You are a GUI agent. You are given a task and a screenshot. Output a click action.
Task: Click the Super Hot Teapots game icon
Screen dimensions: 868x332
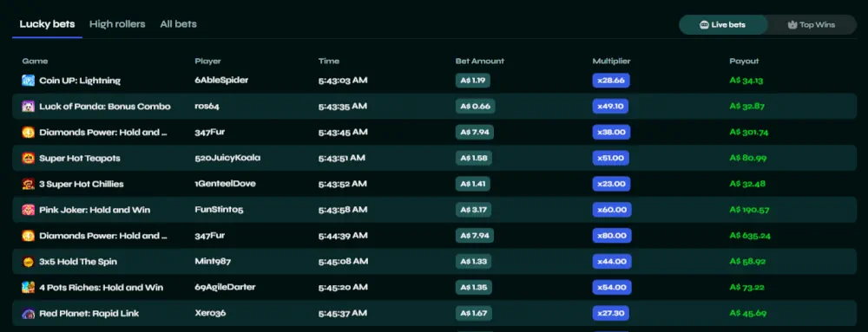coord(29,159)
